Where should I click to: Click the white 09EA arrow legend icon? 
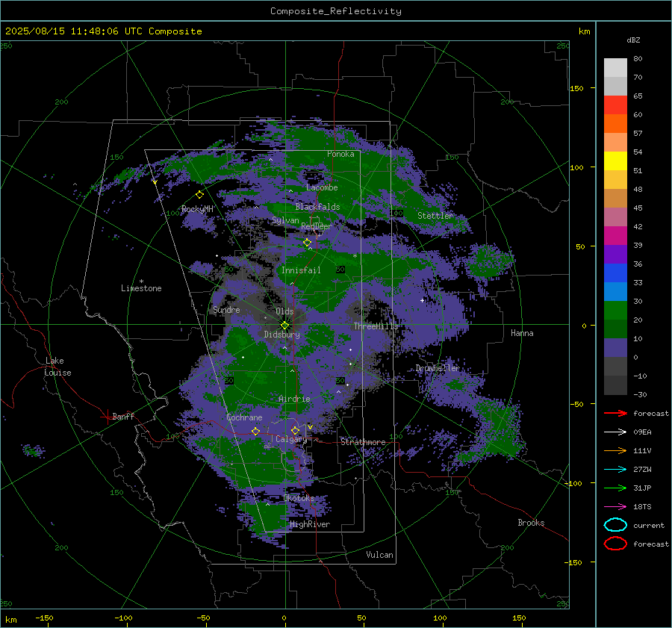615,432
